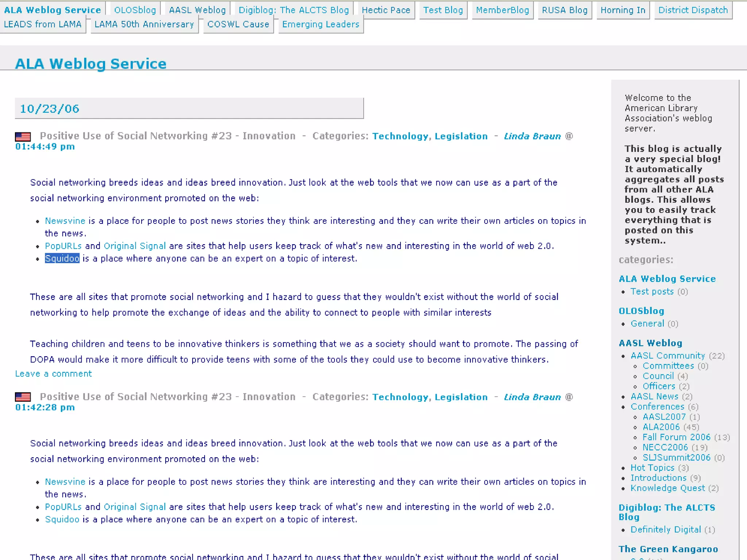Viewport: 747px width, 560px height.
Task: Click Definitely Digital under Digiblog
Action: click(666, 530)
